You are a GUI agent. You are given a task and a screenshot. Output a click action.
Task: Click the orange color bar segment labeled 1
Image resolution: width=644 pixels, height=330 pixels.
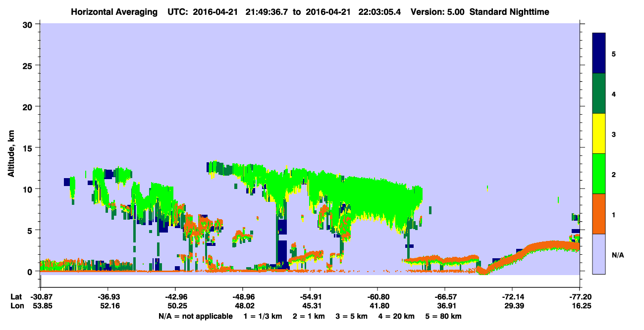(x=599, y=214)
